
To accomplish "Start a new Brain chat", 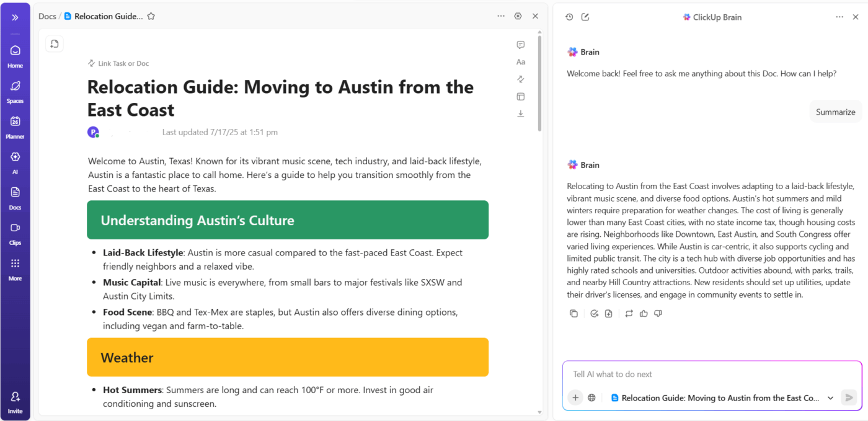I will click(585, 17).
